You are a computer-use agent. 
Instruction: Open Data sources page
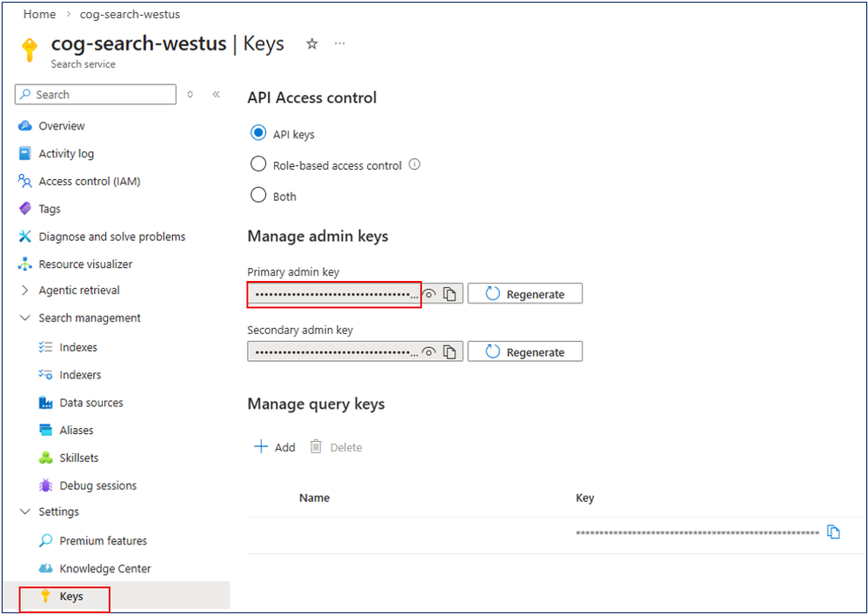coord(91,403)
